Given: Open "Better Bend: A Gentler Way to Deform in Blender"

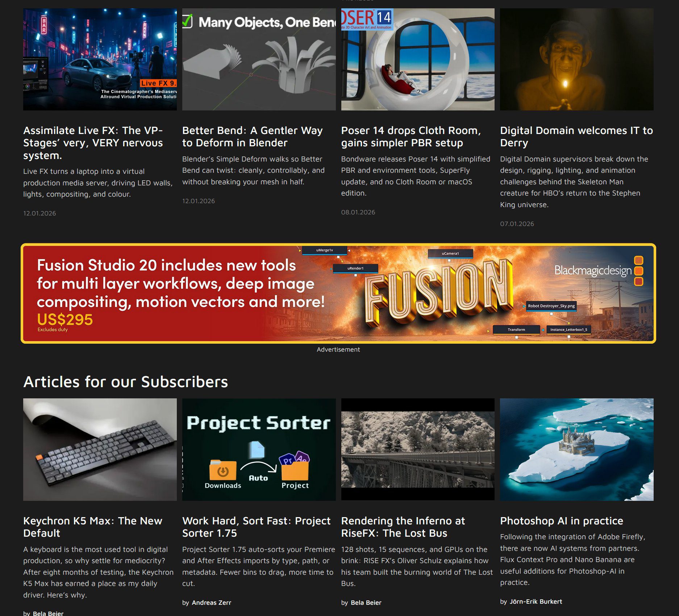Looking at the screenshot, I should pyautogui.click(x=252, y=137).
